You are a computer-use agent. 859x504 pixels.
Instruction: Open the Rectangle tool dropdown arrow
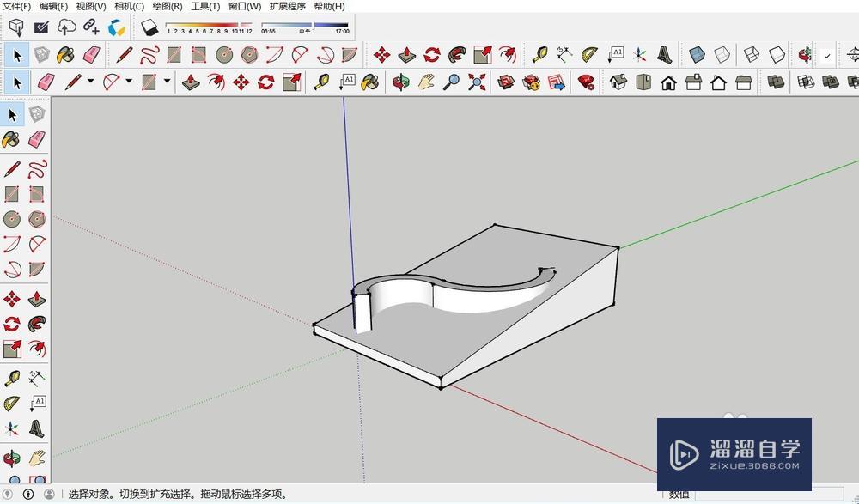[168, 81]
